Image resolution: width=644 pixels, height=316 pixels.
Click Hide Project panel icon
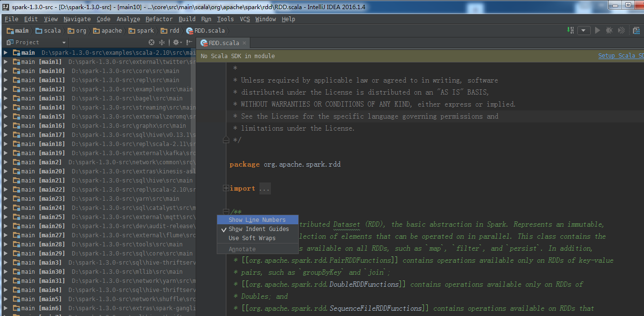coord(189,42)
